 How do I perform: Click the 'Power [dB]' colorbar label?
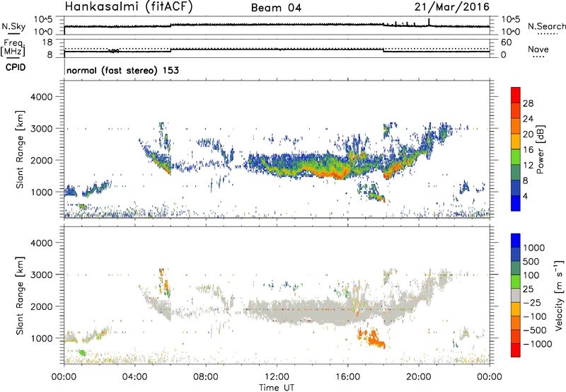click(540, 149)
